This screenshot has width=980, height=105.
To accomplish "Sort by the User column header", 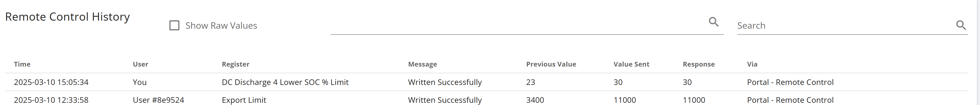I will click(x=140, y=64).
